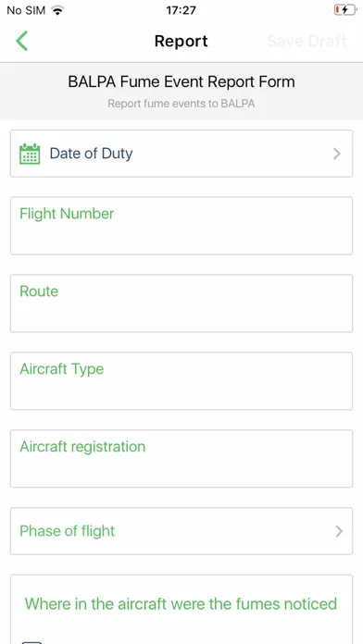
Task: Focus the Flight Number field
Action: [x=181, y=226]
